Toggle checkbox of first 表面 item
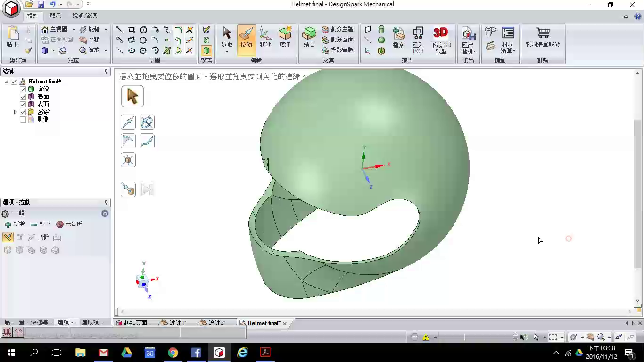Screen dimensions: 644x362 point(23,97)
